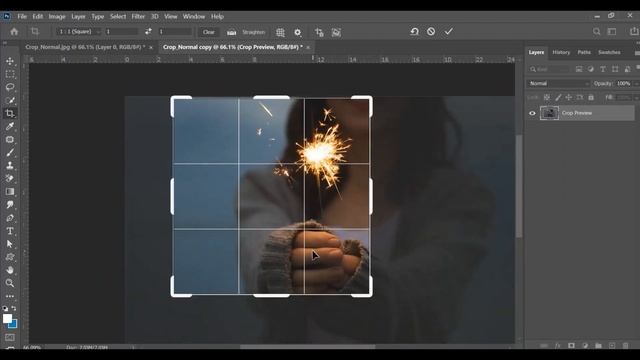Image resolution: width=640 pixels, height=360 pixels.
Task: Toggle lock all padlock icon
Action: click(x=591, y=98)
